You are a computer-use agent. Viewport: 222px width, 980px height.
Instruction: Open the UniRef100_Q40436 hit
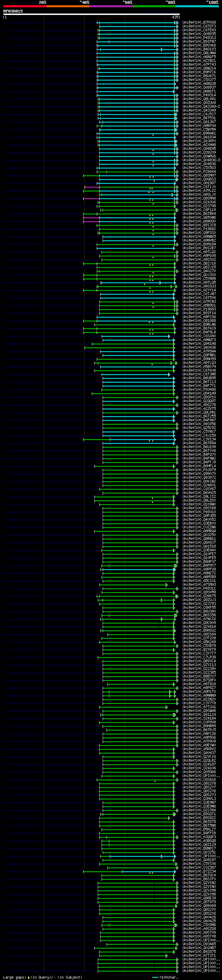tap(199, 348)
